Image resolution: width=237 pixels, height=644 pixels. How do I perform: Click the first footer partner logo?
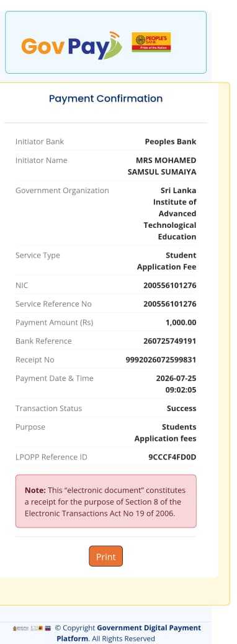(20, 629)
